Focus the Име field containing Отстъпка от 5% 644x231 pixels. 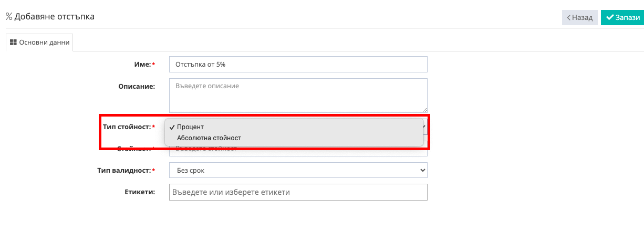(298, 64)
